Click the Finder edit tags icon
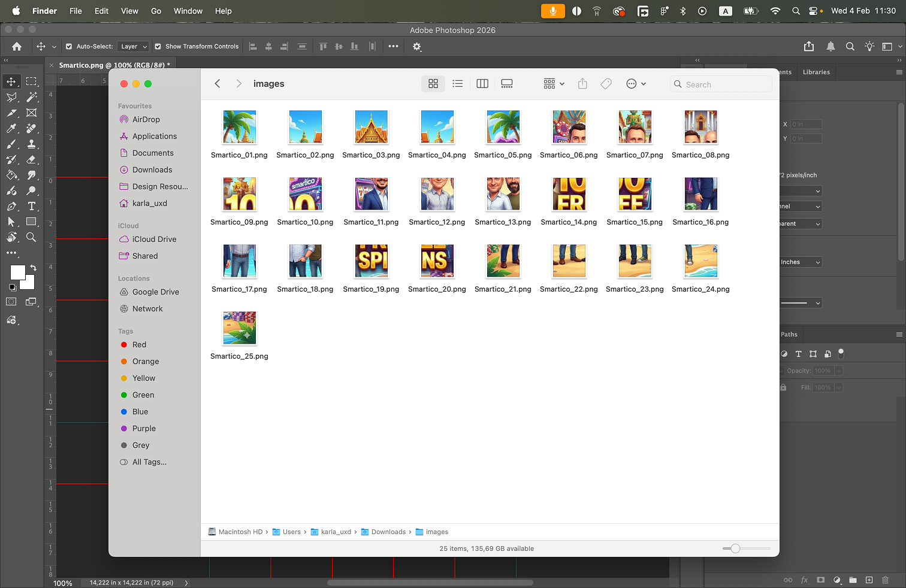Screen dimensions: 906x588 point(606,84)
